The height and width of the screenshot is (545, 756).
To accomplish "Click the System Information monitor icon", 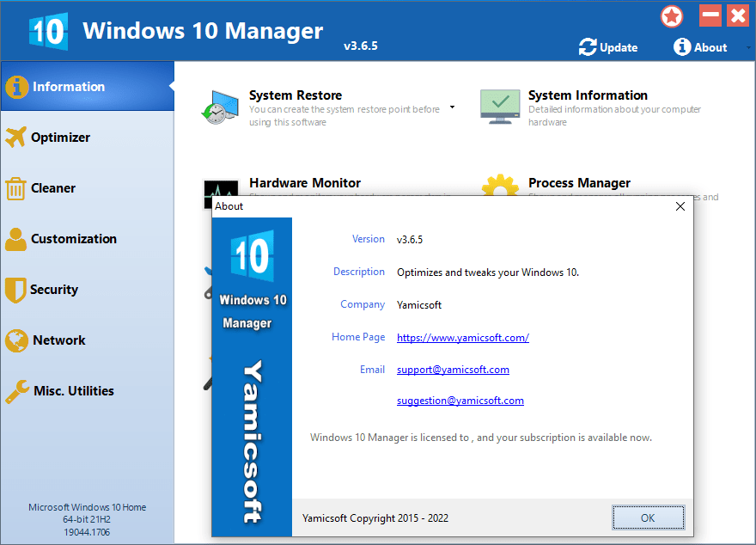I will tap(500, 106).
